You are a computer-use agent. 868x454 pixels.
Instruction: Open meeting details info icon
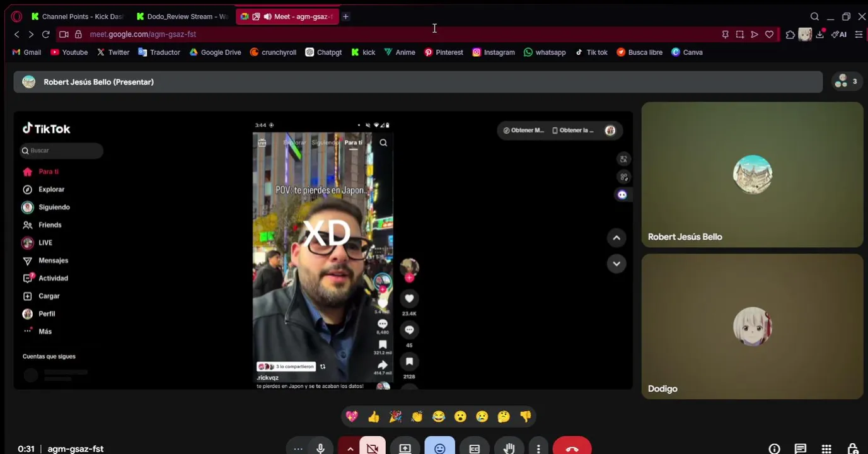[774, 449]
